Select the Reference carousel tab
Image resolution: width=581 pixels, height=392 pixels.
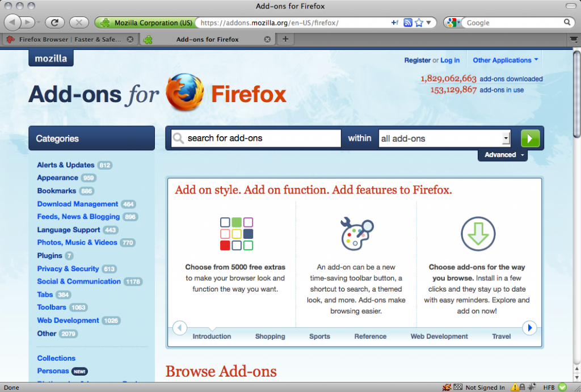370,336
